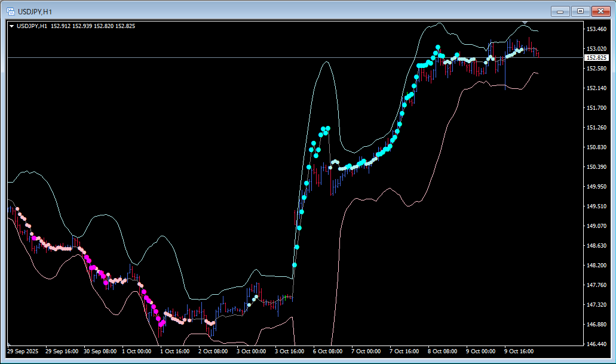Screen dimensions: 616x364
Task: Click the 146.440 price axis label
Action: tap(596, 344)
